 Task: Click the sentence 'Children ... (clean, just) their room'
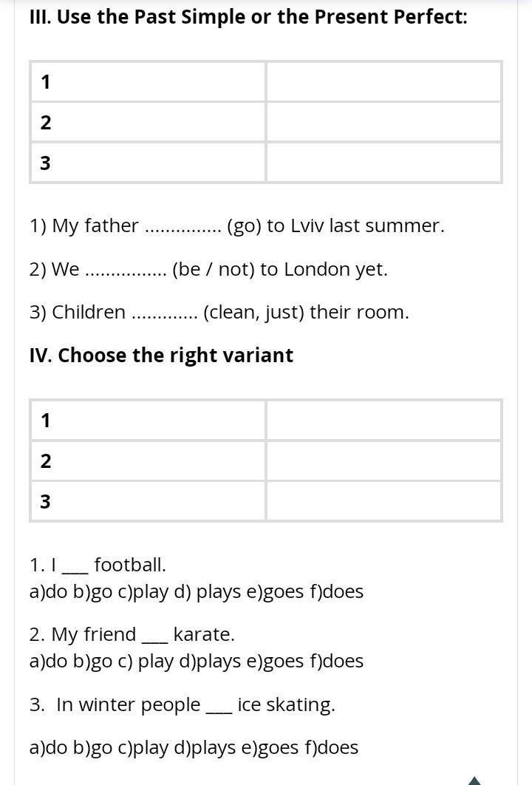219,312
